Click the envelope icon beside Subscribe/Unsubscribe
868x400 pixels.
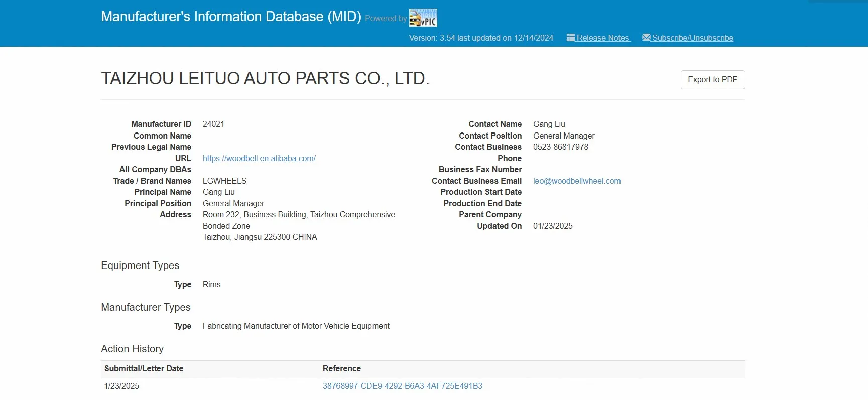646,38
